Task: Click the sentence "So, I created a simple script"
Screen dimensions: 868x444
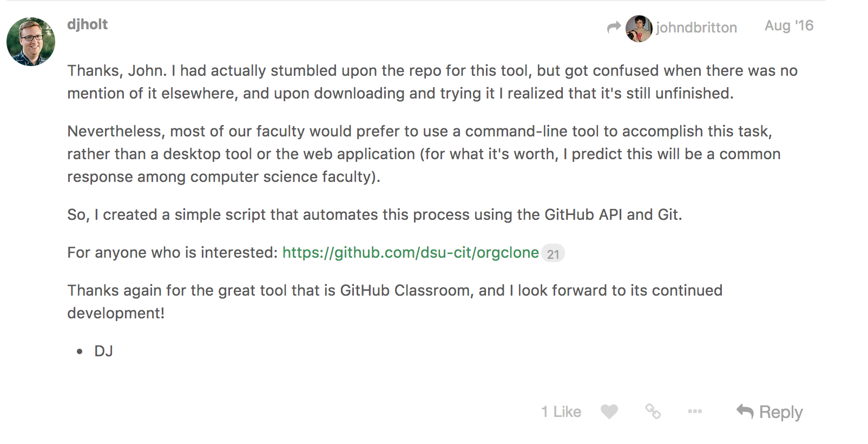Action: pyautogui.click(x=374, y=215)
